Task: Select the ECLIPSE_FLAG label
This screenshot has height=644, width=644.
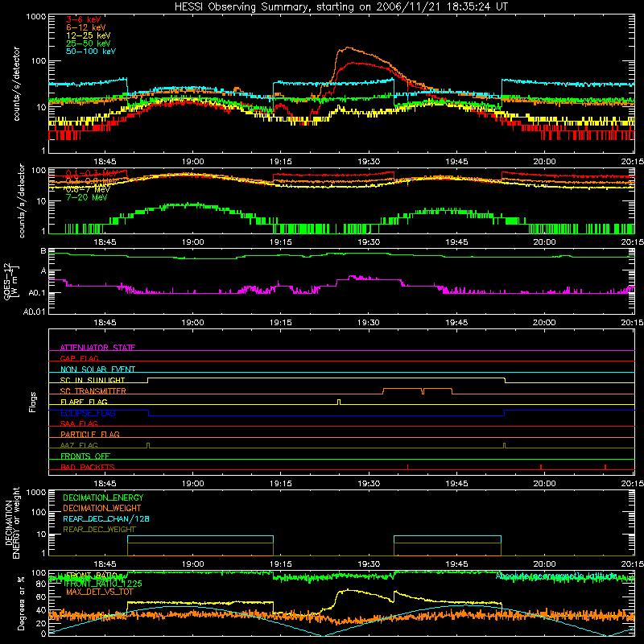Action: pyautogui.click(x=88, y=413)
